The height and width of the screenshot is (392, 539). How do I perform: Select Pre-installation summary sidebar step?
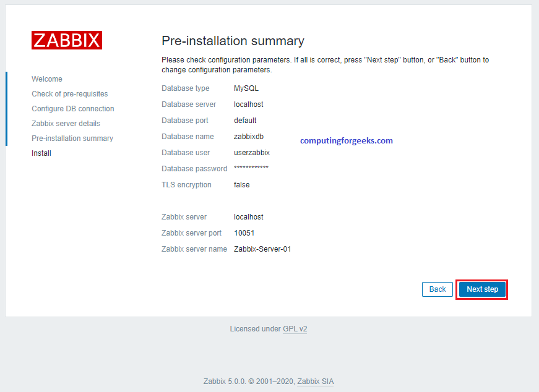[72, 138]
